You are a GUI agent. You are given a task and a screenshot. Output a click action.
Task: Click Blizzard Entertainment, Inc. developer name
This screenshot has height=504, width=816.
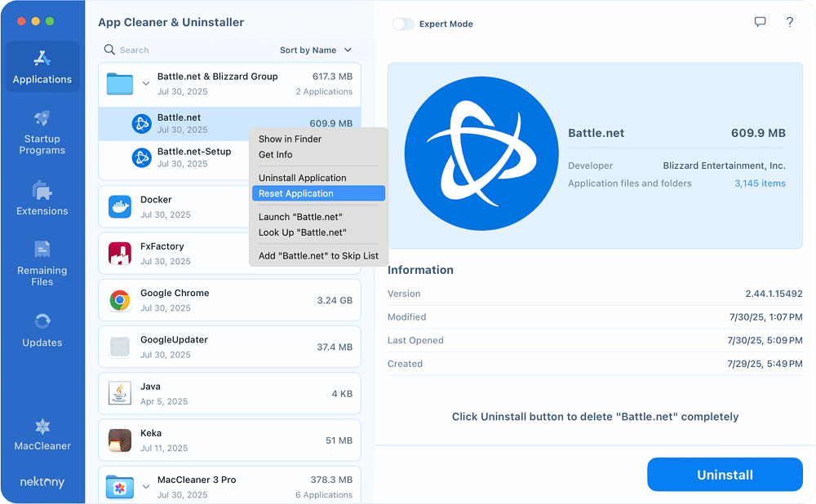click(724, 166)
